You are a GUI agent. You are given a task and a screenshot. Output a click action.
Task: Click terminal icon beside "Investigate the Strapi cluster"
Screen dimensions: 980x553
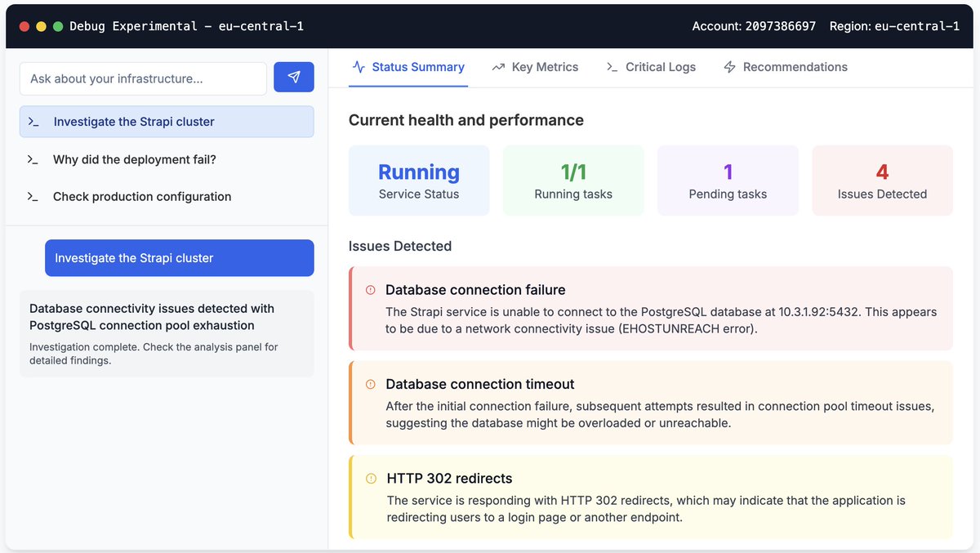pos(33,121)
